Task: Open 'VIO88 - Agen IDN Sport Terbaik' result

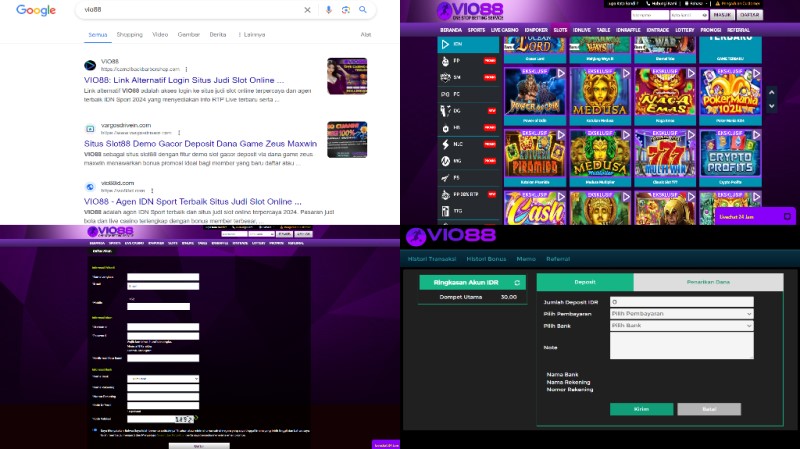Action: pos(193,202)
